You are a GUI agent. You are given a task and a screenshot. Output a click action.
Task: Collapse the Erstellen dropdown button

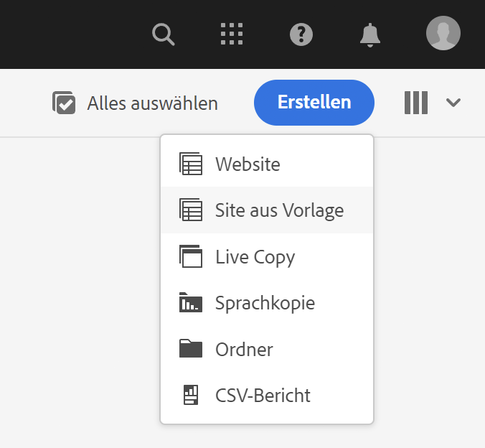(x=314, y=103)
